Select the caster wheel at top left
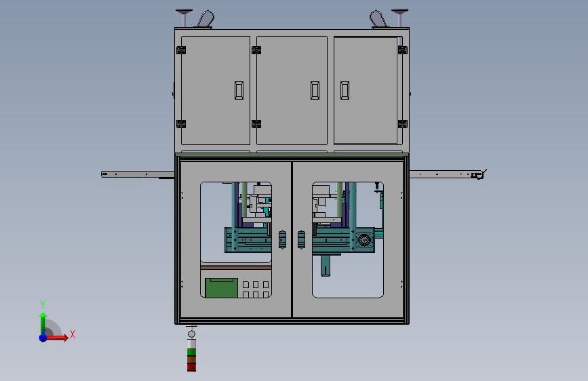Screen dimensions: 588x381 coord(205,19)
